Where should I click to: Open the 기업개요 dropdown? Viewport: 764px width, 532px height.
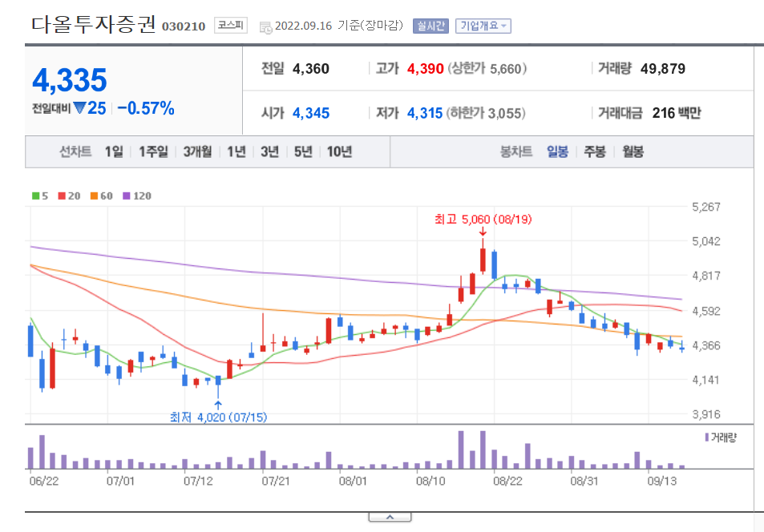click(x=483, y=26)
